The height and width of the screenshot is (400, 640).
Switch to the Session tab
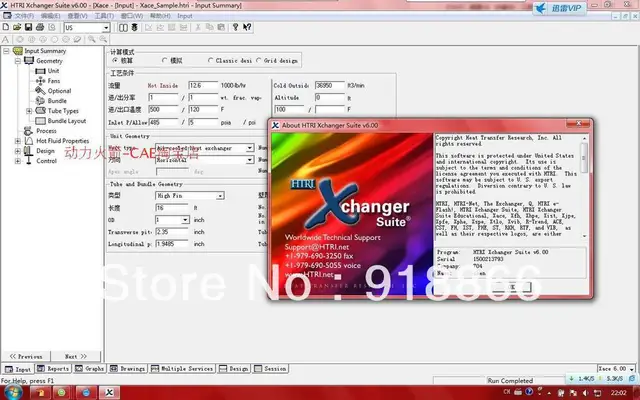click(270, 369)
